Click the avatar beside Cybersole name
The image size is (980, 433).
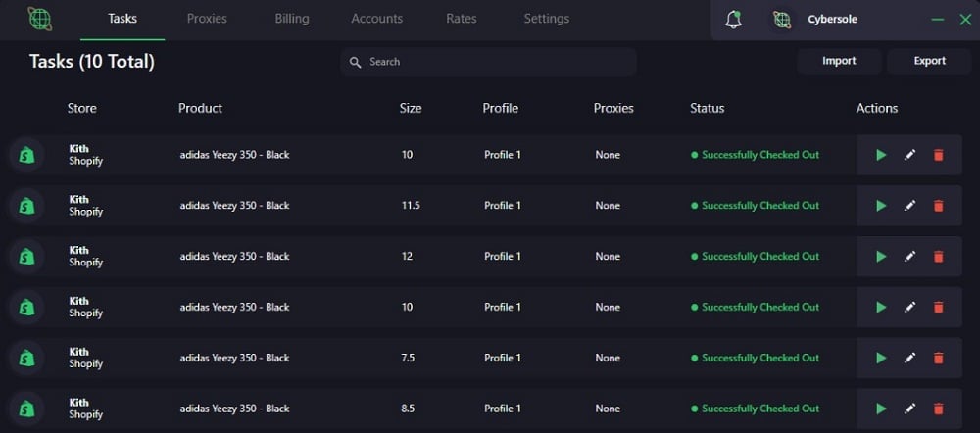pyautogui.click(x=782, y=20)
